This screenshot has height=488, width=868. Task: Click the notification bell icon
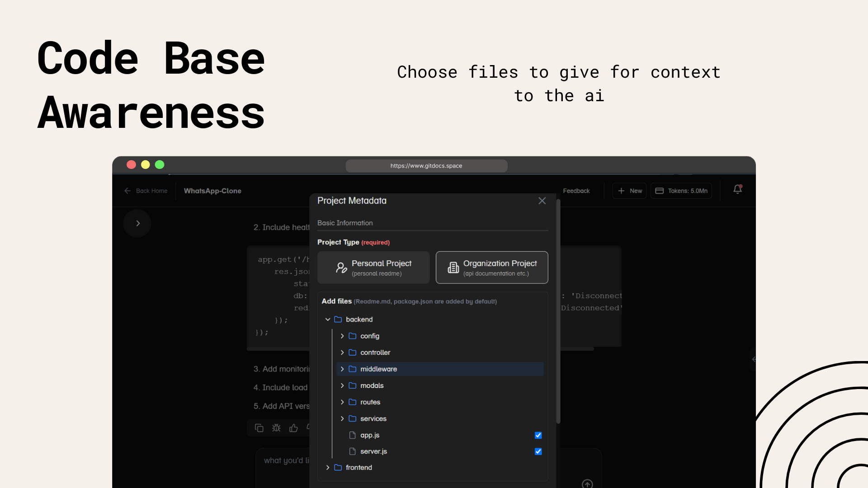(737, 190)
